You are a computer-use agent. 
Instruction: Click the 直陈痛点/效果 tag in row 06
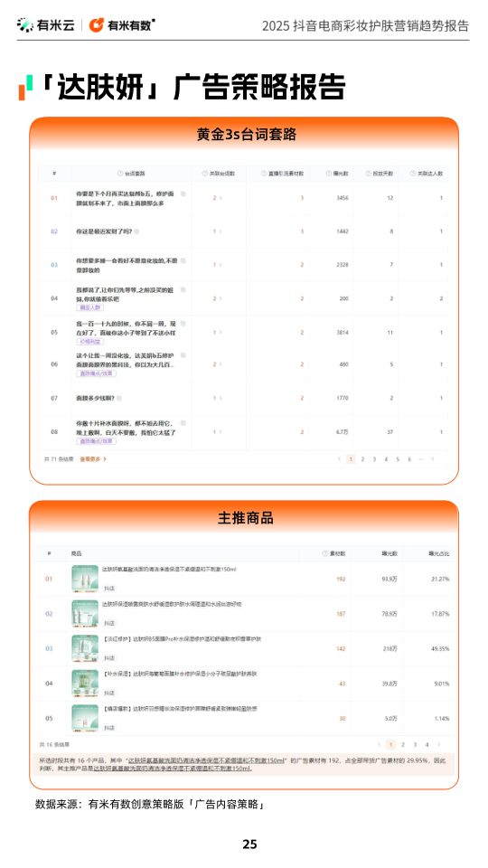pyautogui.click(x=97, y=373)
